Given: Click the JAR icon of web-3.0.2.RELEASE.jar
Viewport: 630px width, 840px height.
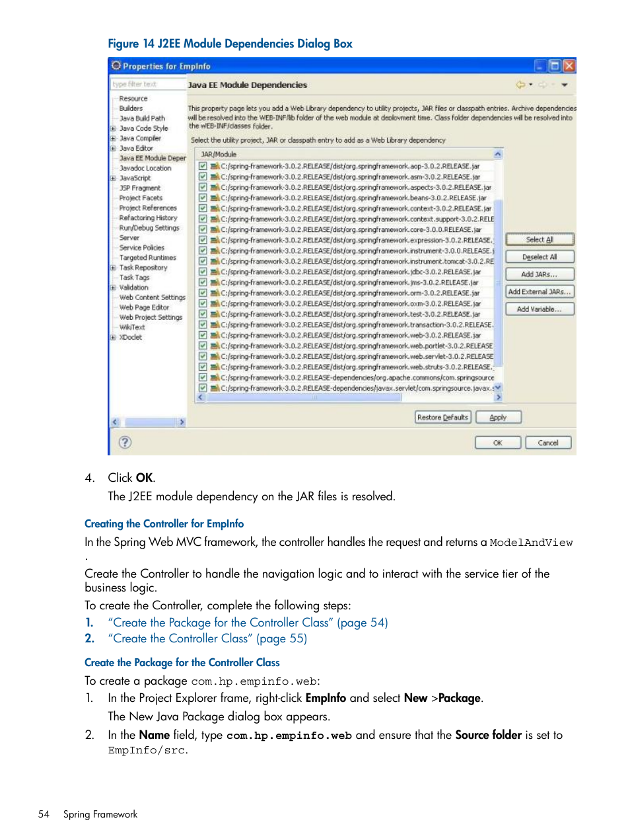Looking at the screenshot, I should (x=215, y=335).
